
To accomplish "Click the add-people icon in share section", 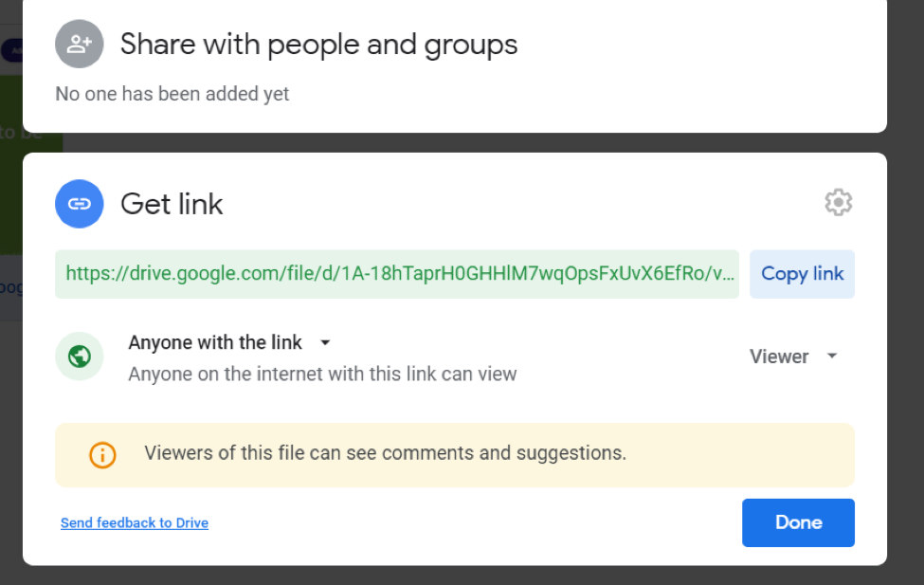I will pyautogui.click(x=80, y=44).
